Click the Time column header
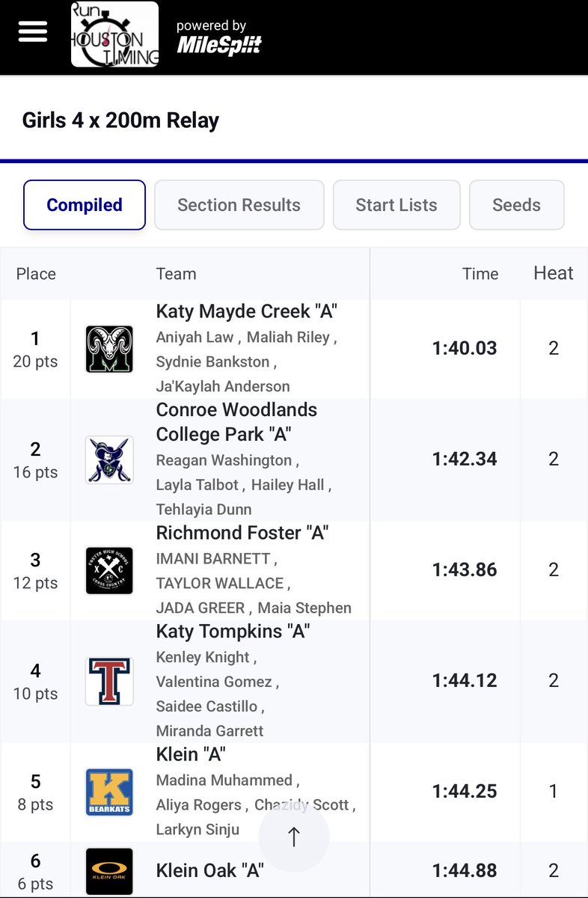Screen dimensions: 588x898 pyautogui.click(x=480, y=274)
